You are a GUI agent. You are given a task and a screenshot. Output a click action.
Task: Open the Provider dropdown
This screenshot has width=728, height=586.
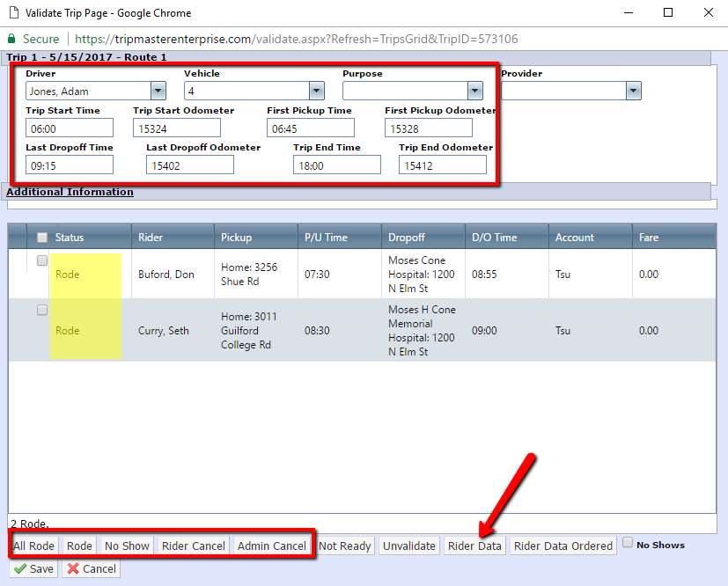pyautogui.click(x=633, y=91)
